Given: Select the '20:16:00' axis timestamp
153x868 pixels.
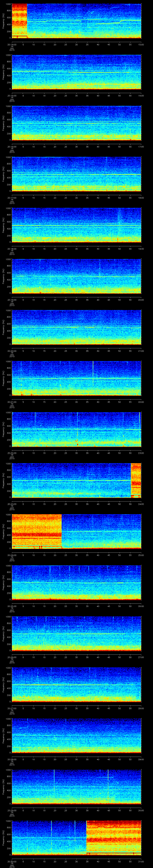Looking at the screenshot, I should (12, 147).
